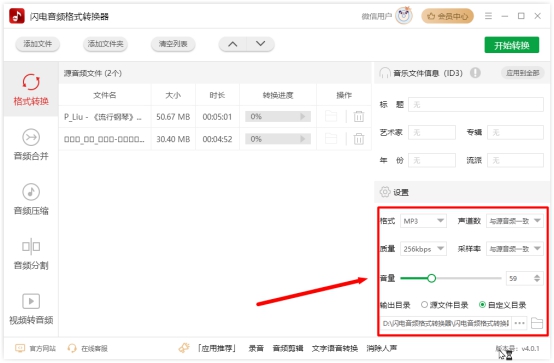This screenshot has width=554, height=363.
Task: Click 应用到全部 button
Action: click(x=523, y=73)
